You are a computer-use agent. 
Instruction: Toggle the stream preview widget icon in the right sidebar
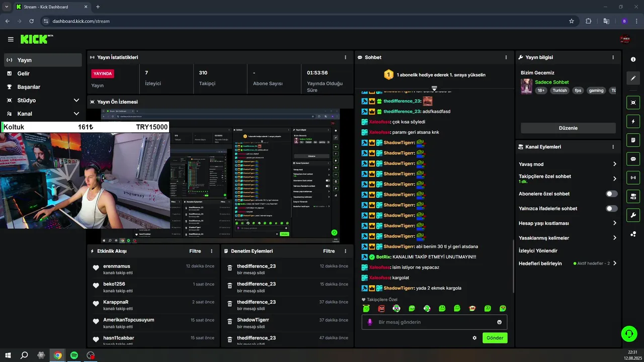point(633,102)
